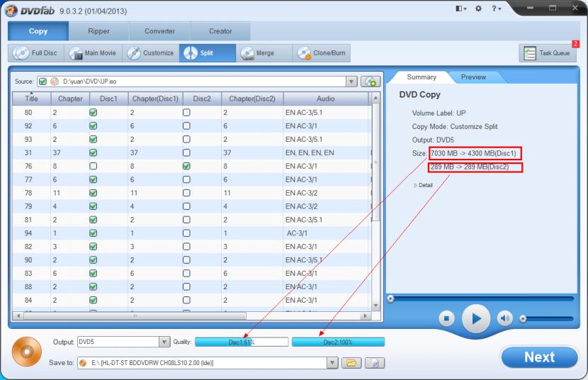The image size is (588, 380).
Task: Click the horizontal scroll left arrow
Action: click(x=18, y=316)
